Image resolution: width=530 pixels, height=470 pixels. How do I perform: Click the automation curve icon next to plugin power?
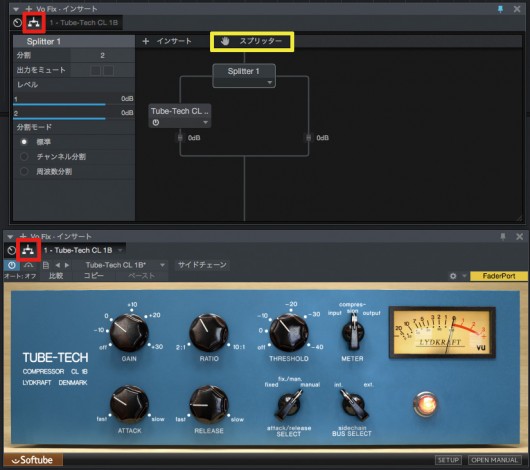point(29,265)
